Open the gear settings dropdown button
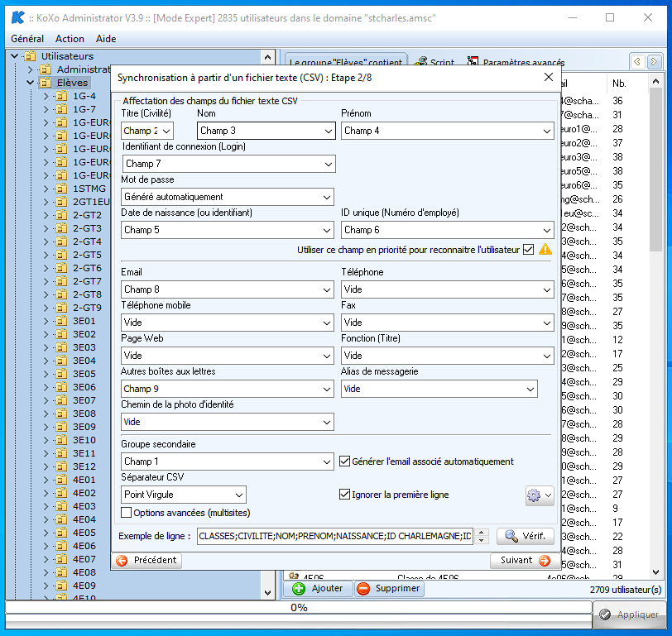672x636 pixels. [540, 495]
